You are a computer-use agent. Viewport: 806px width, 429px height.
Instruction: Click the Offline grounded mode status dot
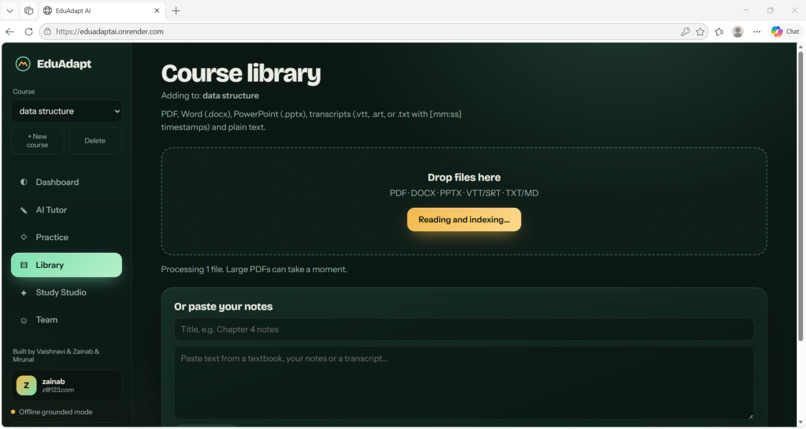pyautogui.click(x=13, y=412)
